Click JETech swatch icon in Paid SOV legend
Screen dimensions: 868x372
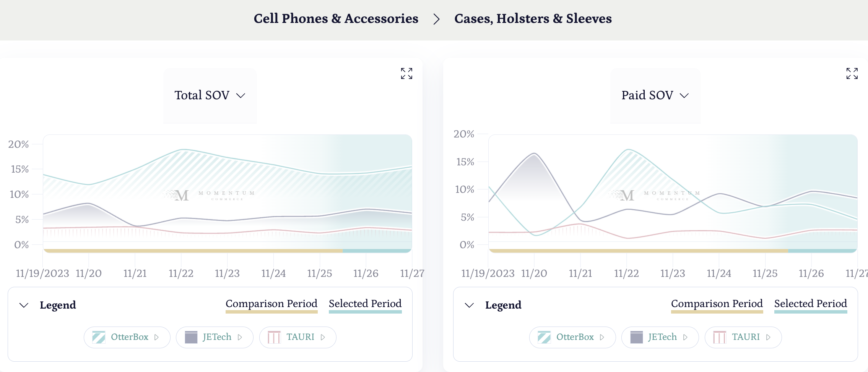[636, 337]
